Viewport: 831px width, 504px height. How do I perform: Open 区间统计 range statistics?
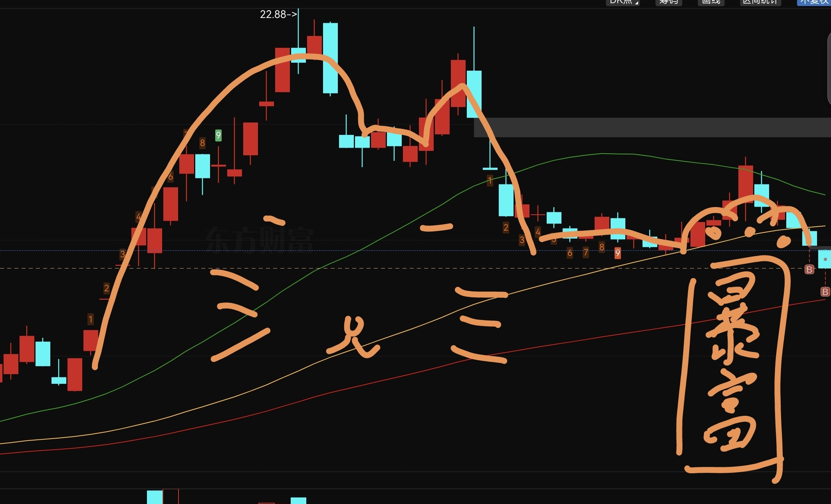tap(760, 2)
